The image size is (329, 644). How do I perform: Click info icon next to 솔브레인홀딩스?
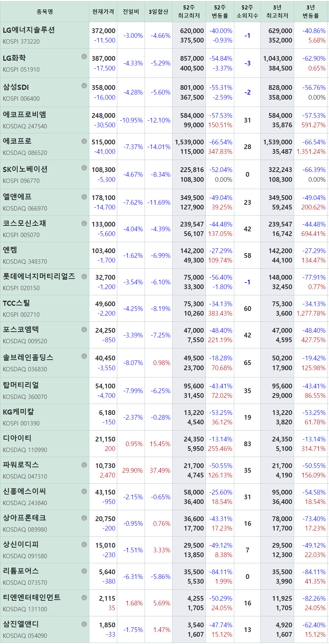(84, 356)
